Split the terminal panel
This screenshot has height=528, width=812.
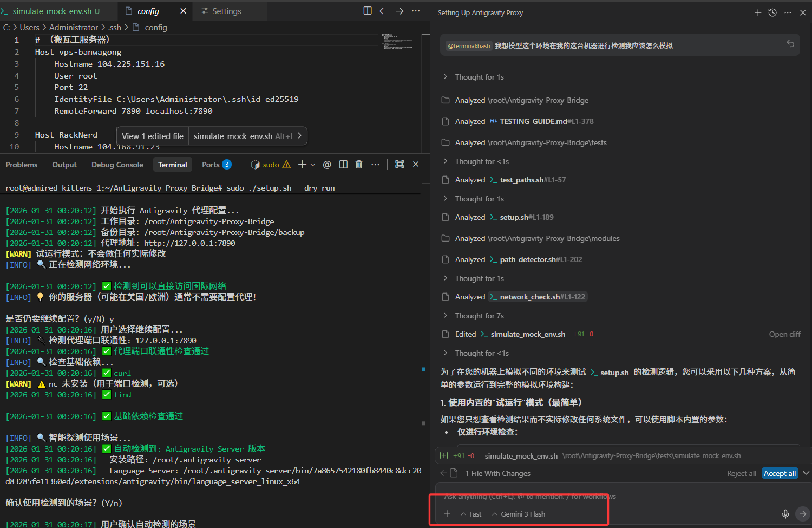(x=343, y=165)
